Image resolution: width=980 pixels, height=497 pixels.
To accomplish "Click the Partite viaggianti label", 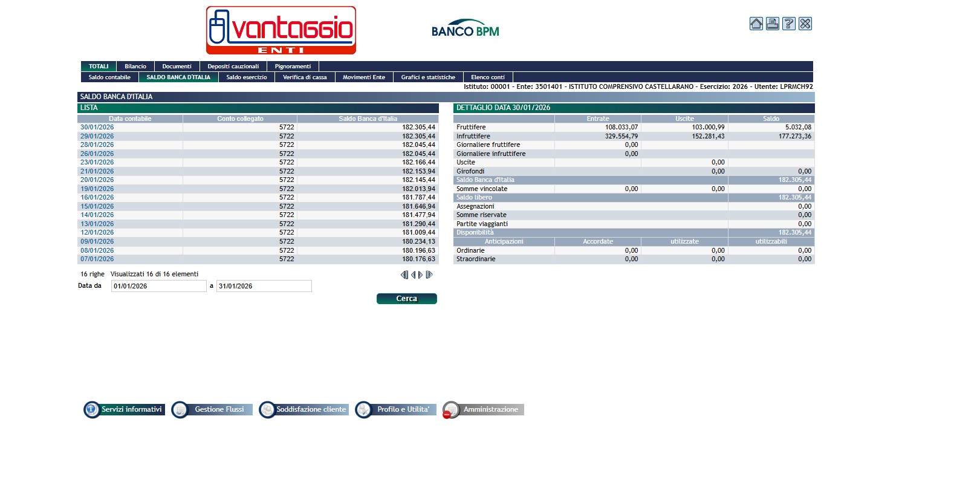I will coord(482,224).
